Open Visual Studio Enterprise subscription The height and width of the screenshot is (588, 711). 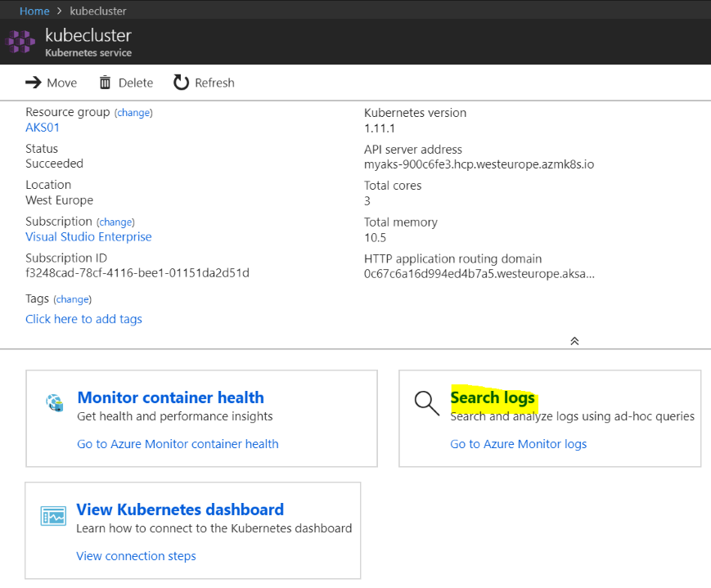click(88, 237)
